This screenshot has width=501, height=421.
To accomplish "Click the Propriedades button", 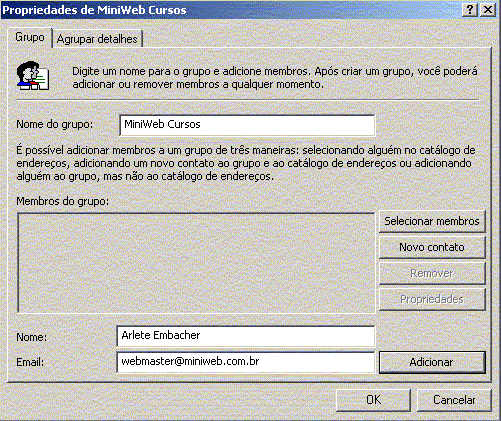I will 432,299.
